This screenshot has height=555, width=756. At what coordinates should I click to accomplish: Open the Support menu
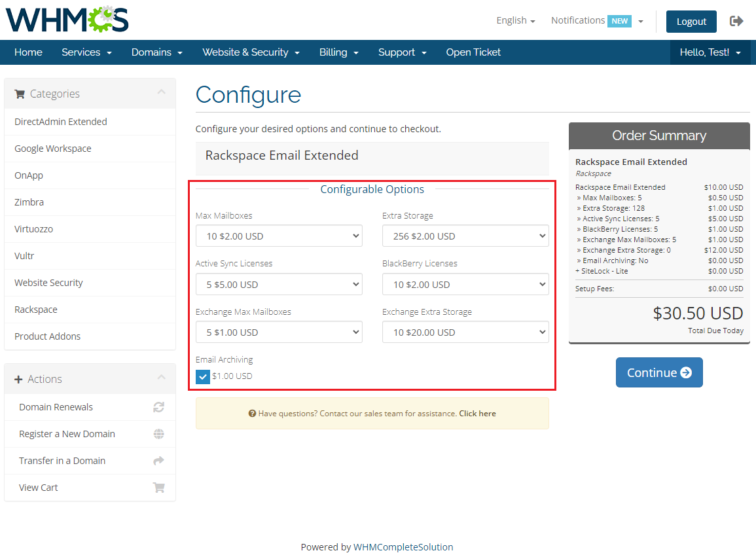[x=403, y=52]
